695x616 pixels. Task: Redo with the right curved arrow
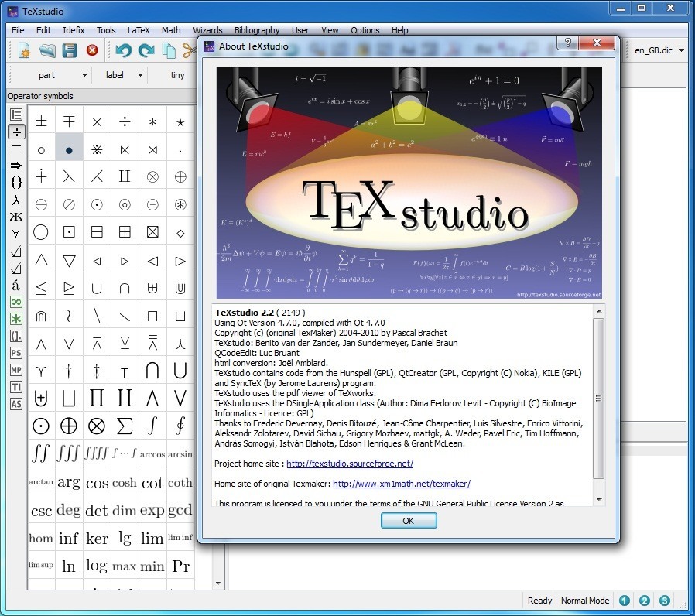point(146,50)
